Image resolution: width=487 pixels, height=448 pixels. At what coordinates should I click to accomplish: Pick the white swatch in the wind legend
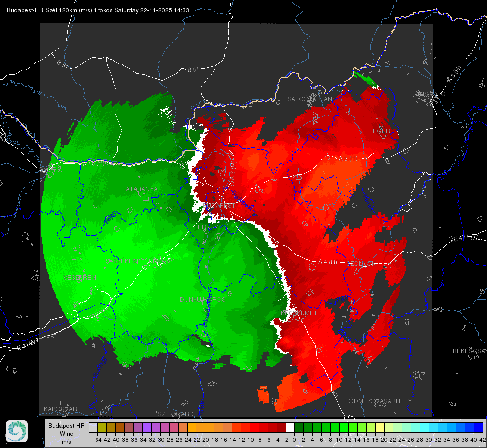pos(290,427)
